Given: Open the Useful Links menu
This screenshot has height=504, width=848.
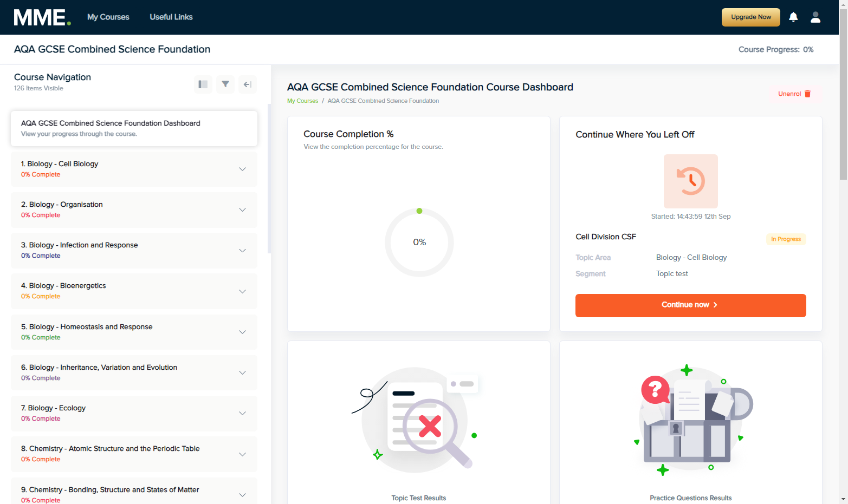Looking at the screenshot, I should tap(171, 17).
